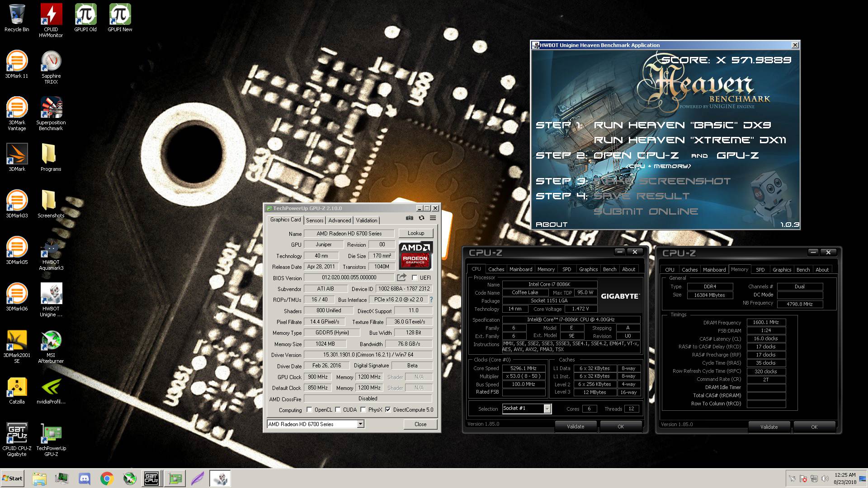
Task: Toggle the UEFI checkbox in GPU-Z
Action: tap(415, 278)
